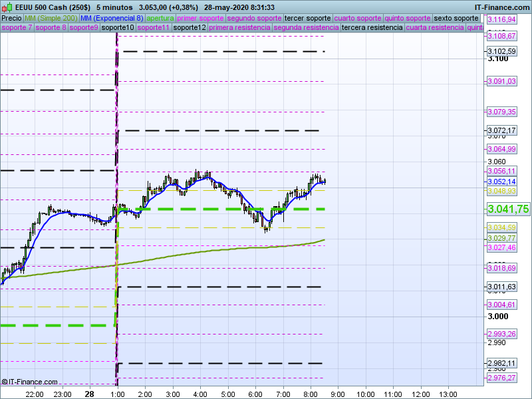Viewport: 532px width, 399px height.
Task: Click the green 3.041,75 price label
Action: [x=508, y=209]
